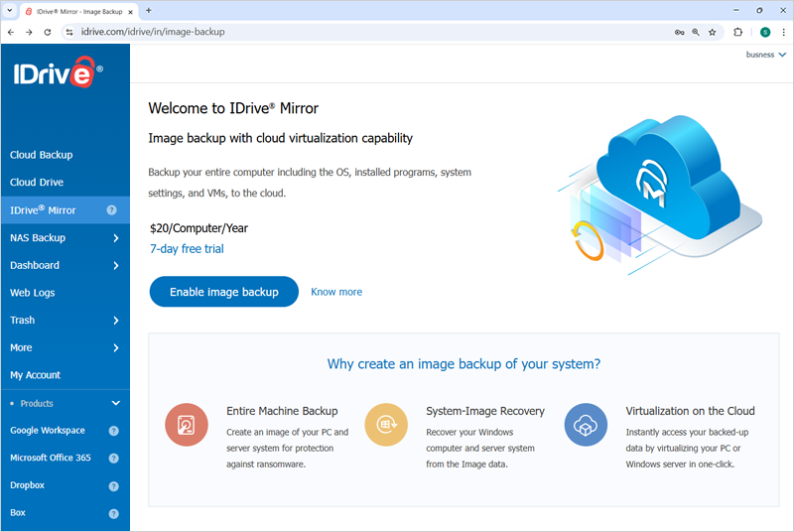
Task: Open a new browser tab
Action: point(148,10)
